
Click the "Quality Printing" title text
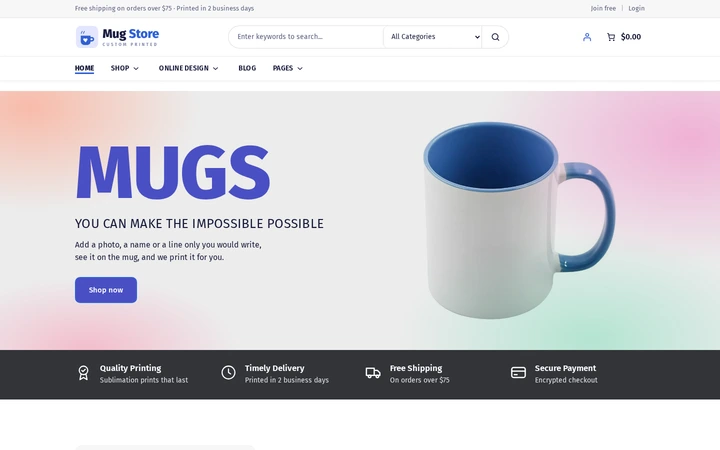pyautogui.click(x=130, y=368)
